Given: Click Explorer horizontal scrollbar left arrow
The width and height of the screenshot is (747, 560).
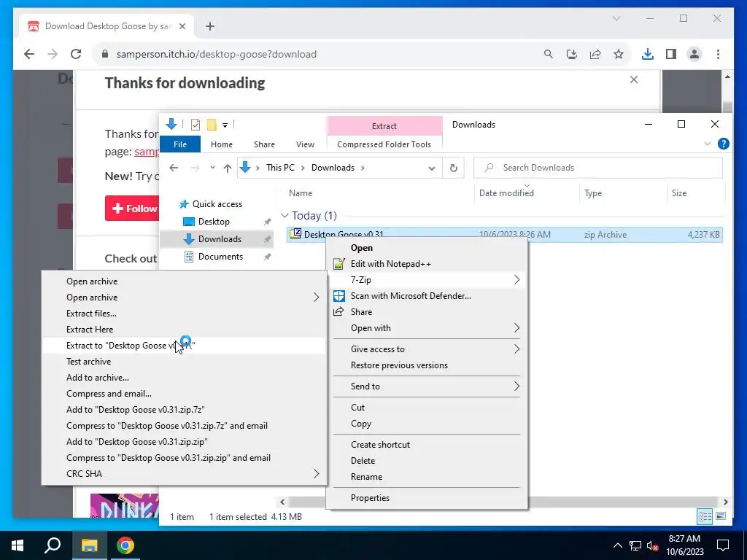Looking at the screenshot, I should click(x=282, y=502).
